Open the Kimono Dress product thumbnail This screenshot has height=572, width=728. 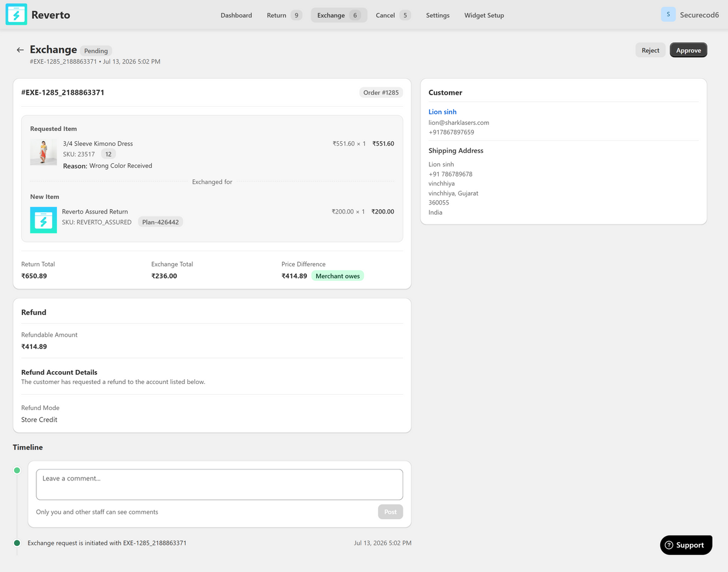coord(44,152)
